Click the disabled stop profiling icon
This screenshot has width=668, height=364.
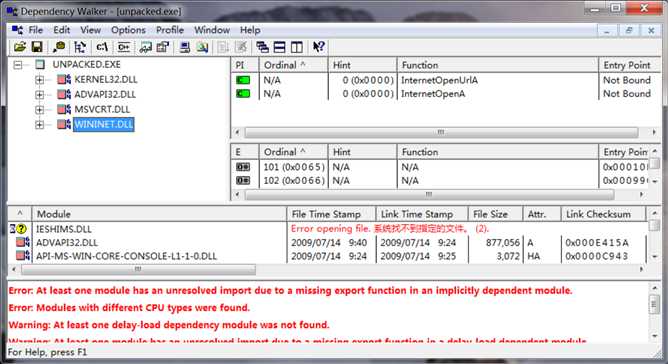[x=241, y=47]
